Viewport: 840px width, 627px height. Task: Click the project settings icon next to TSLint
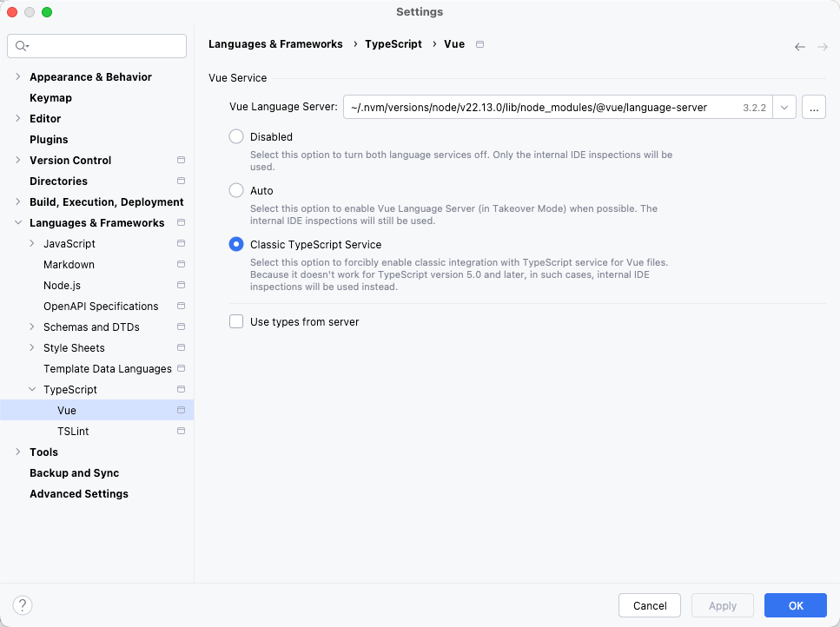(x=181, y=432)
